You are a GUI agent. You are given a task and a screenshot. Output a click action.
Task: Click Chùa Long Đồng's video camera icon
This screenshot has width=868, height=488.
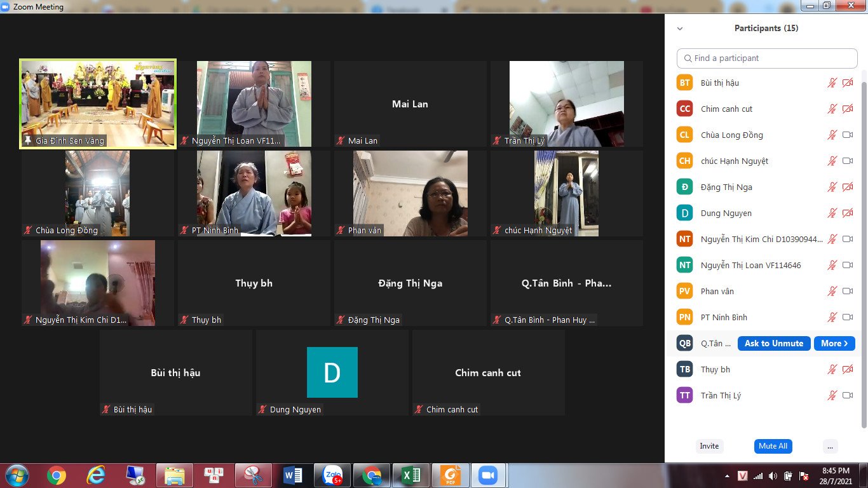click(x=847, y=135)
